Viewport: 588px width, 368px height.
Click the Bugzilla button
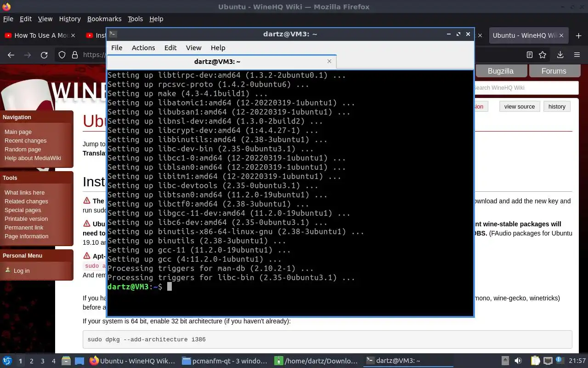tap(500, 71)
